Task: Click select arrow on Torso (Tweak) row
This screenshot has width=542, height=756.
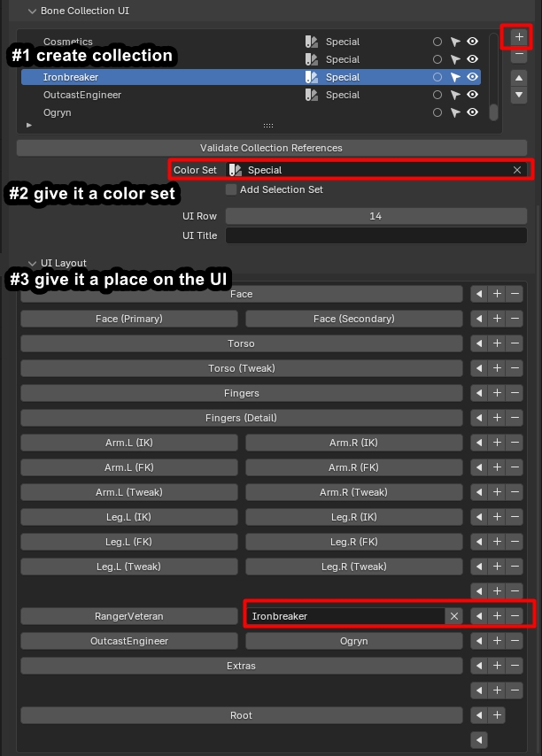Action: click(479, 368)
